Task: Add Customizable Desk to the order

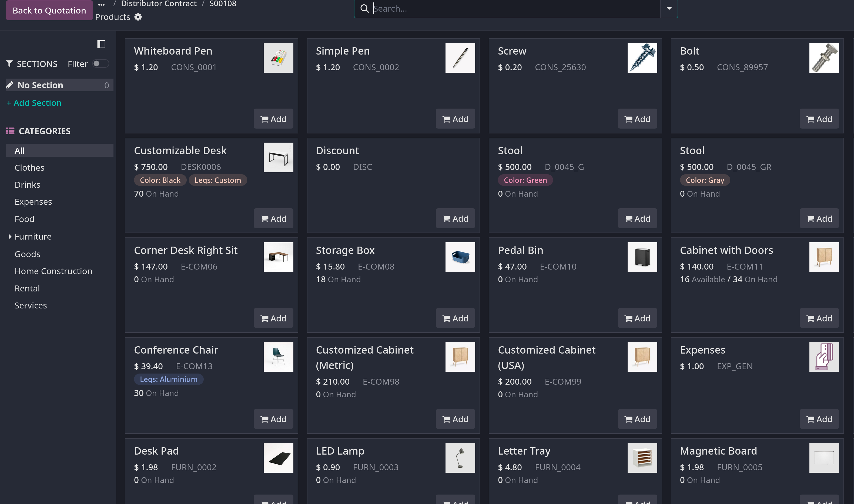Action: point(273,219)
